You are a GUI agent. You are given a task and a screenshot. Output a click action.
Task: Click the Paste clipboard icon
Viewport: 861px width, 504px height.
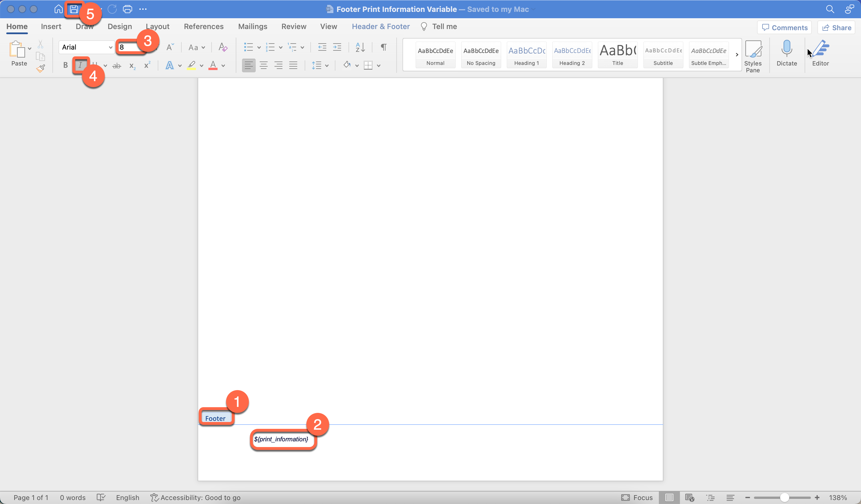click(x=17, y=49)
